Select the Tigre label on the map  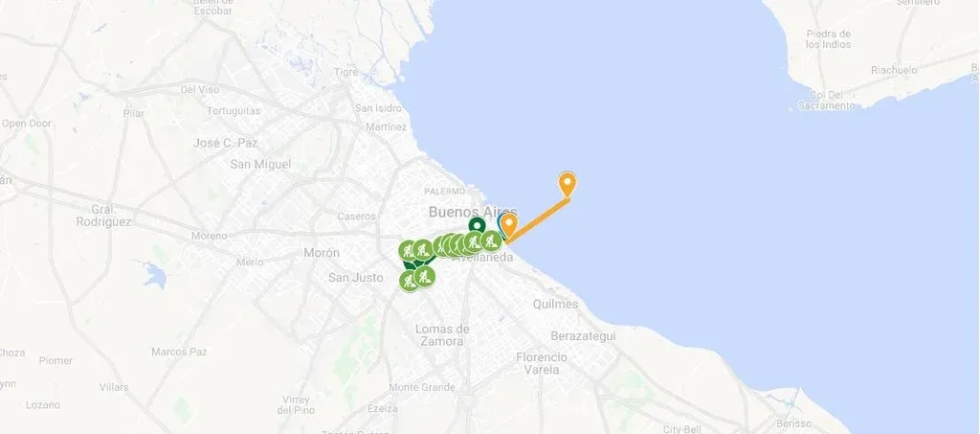[345, 72]
